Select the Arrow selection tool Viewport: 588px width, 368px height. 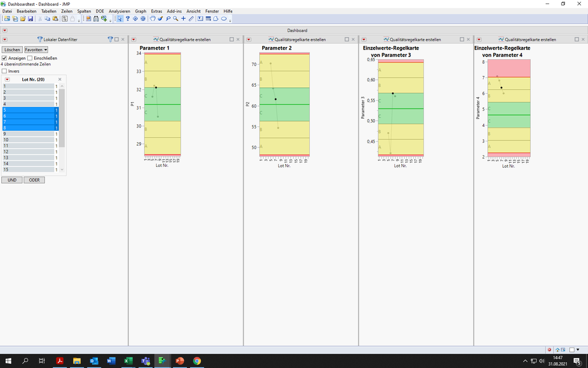119,19
